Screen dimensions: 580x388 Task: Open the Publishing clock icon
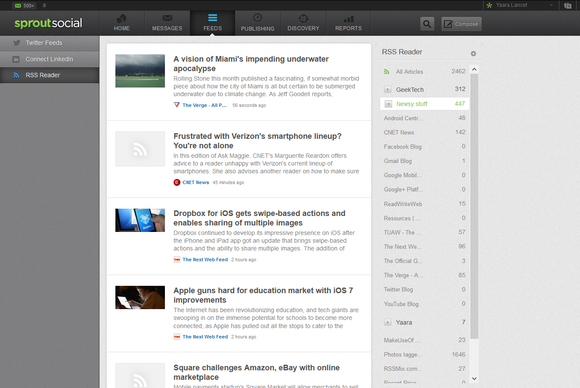pyautogui.click(x=257, y=18)
